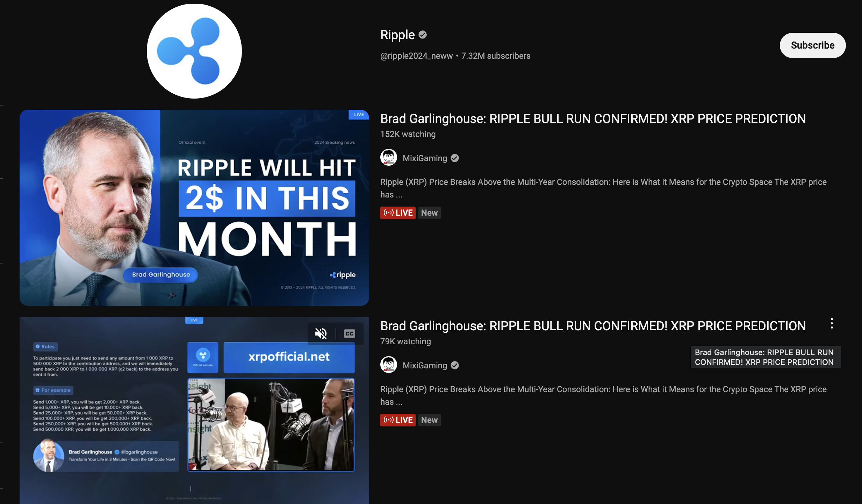The image size is (862, 504).
Task: Open second video title with 79K watching
Action: (x=592, y=326)
